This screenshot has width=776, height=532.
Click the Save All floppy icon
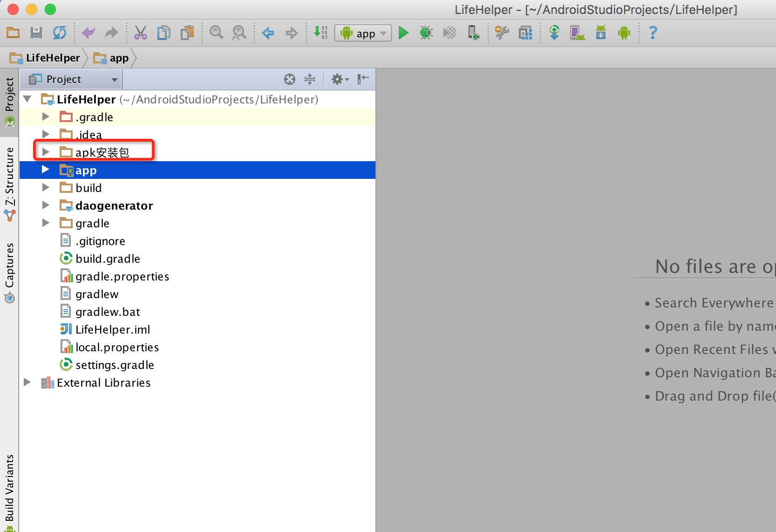click(36, 33)
